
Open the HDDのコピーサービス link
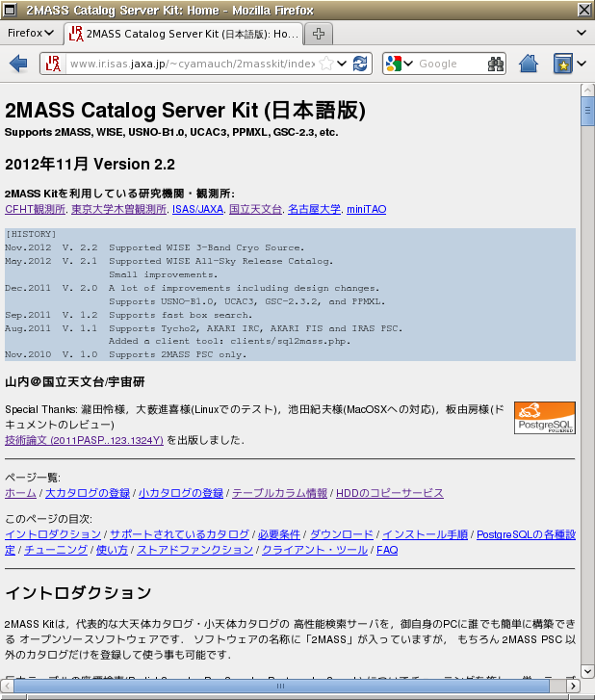point(390,493)
